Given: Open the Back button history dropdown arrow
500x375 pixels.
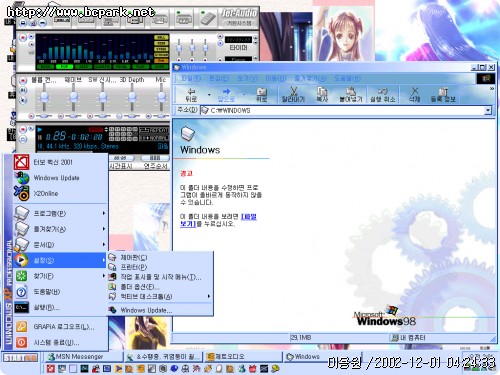Looking at the screenshot, I should (x=209, y=95).
